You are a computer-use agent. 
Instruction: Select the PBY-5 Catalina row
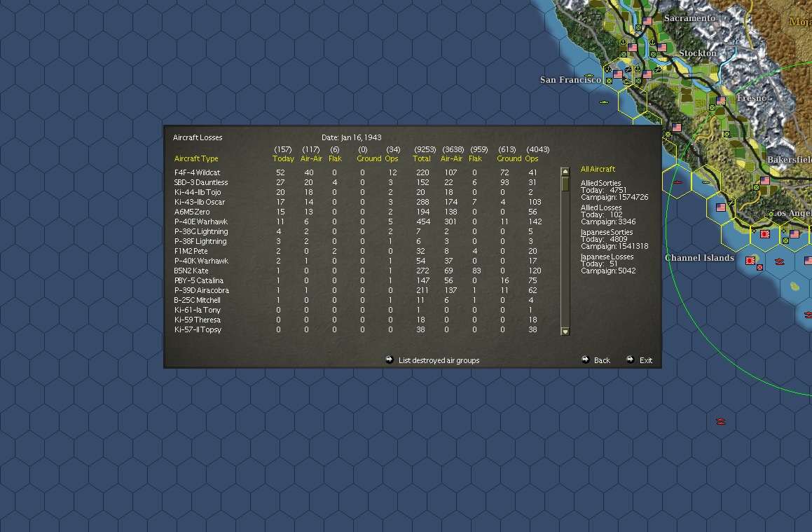(x=357, y=281)
